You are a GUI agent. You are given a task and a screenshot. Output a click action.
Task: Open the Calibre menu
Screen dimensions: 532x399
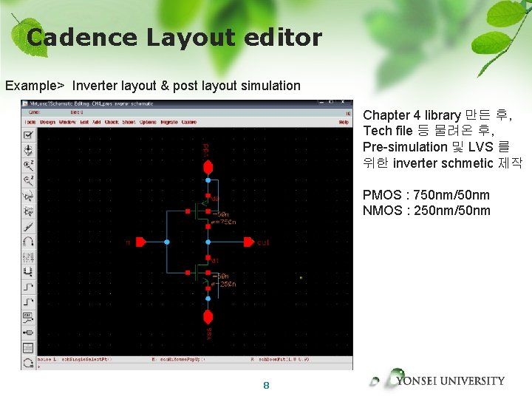point(189,122)
